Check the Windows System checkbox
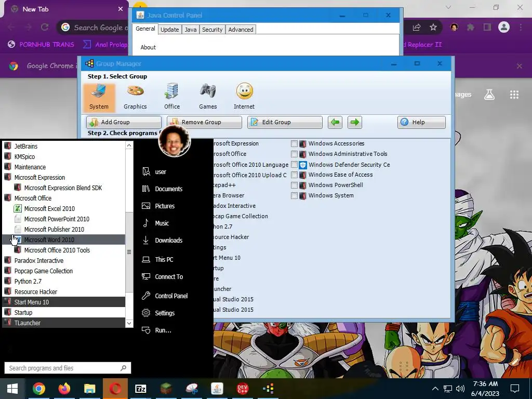Screen dimensions: 532x399 tap(294, 195)
